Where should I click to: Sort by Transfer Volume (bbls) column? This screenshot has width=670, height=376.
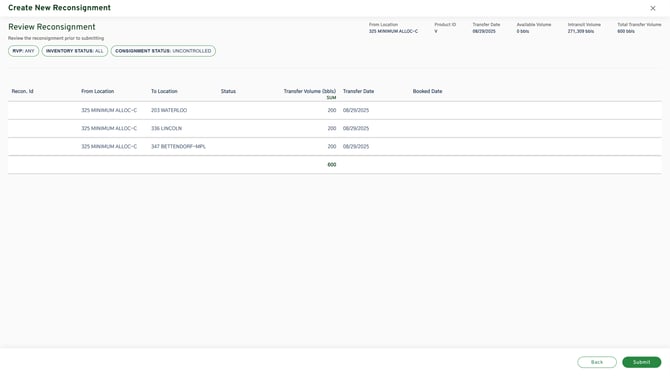[x=310, y=91]
